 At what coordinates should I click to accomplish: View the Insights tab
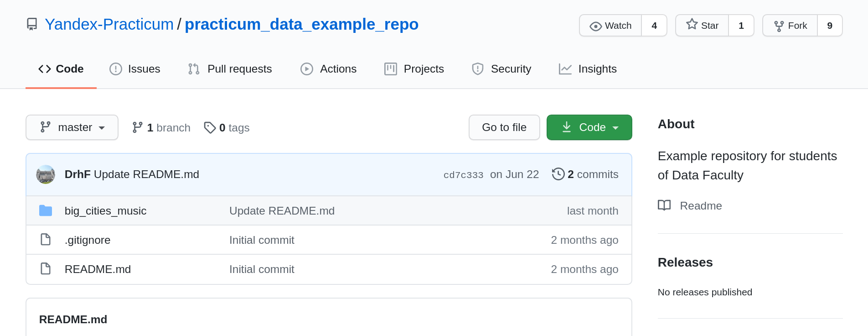(x=588, y=69)
